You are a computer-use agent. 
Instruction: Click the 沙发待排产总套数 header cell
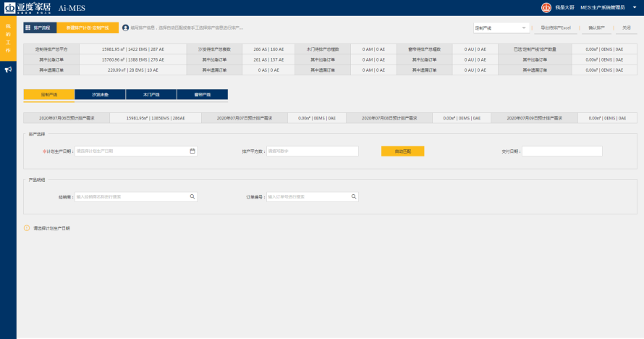[x=214, y=49]
